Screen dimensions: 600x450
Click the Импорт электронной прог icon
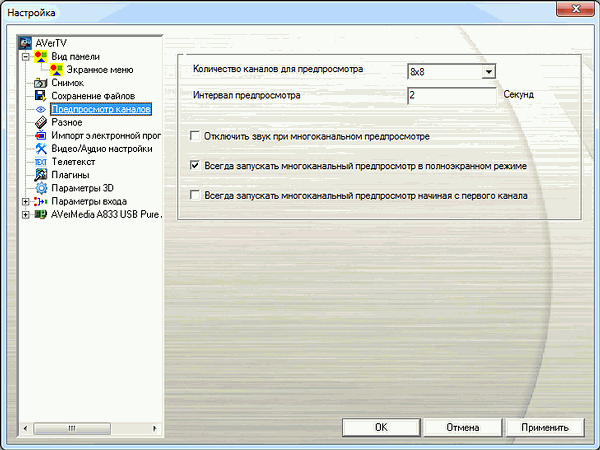pyautogui.click(x=41, y=135)
